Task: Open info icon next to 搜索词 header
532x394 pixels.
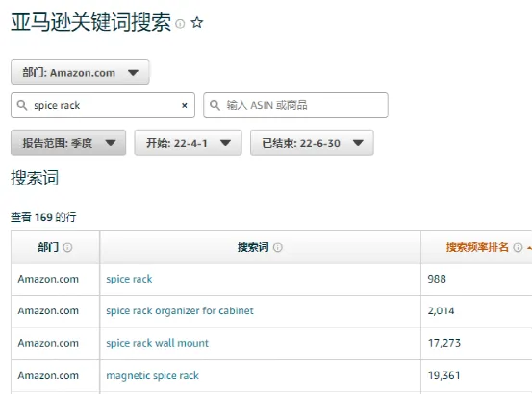Action: (x=278, y=247)
